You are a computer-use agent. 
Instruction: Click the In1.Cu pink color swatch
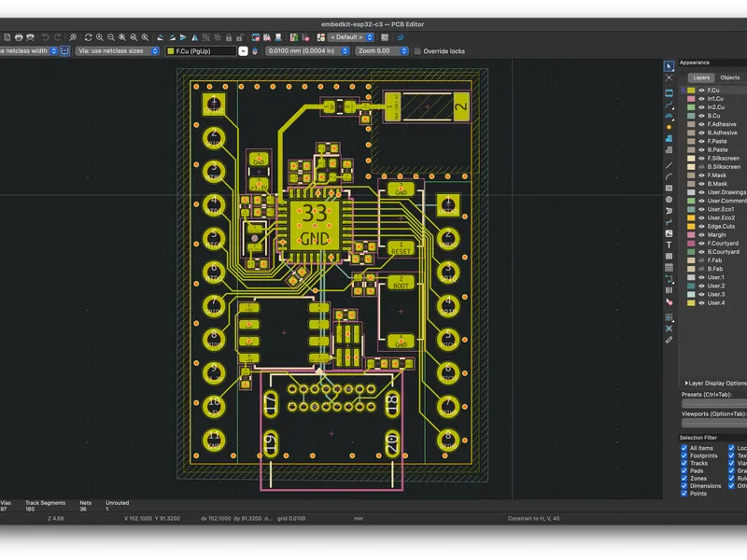click(x=691, y=99)
